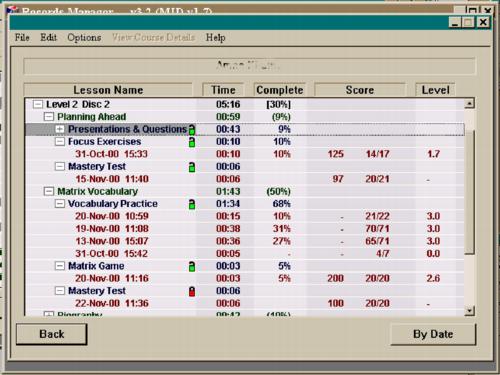This screenshot has width=500, height=375.
Task: Click the Complete column header
Action: [x=280, y=90]
